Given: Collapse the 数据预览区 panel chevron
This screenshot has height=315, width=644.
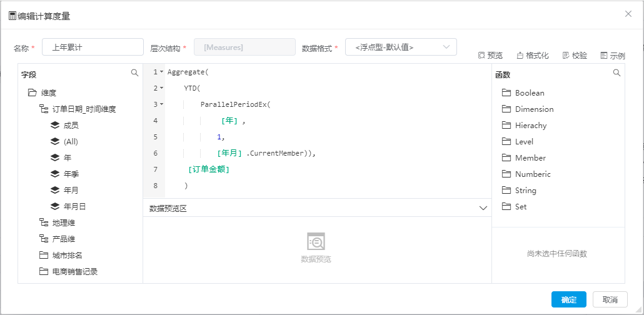Looking at the screenshot, I should [x=483, y=207].
